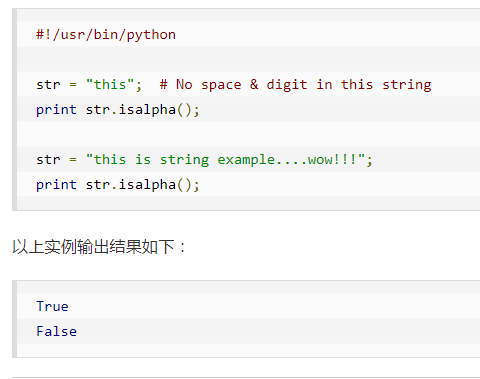Click the word example in the string
The height and width of the screenshot is (379, 480).
[x=246, y=160]
